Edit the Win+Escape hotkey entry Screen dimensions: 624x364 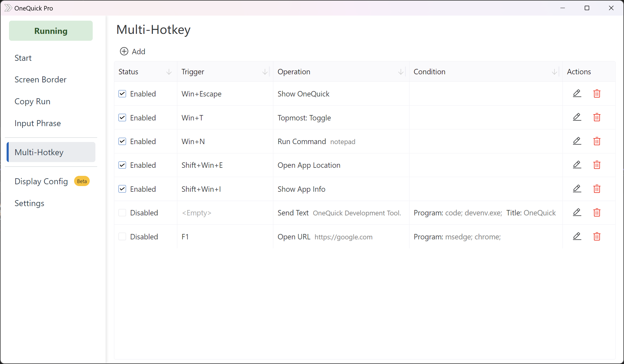click(x=577, y=93)
